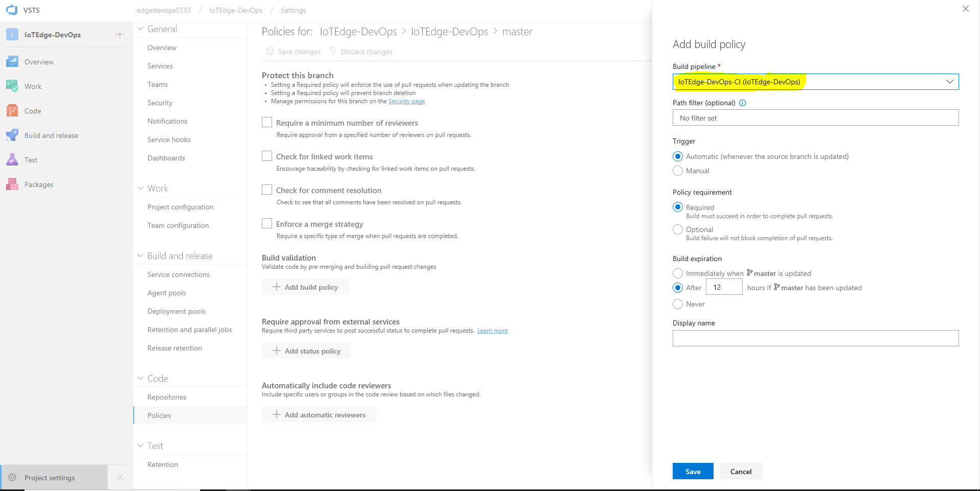Tick Enforce a merge strategy
Viewport: 980px width, 491px height.
click(x=267, y=223)
